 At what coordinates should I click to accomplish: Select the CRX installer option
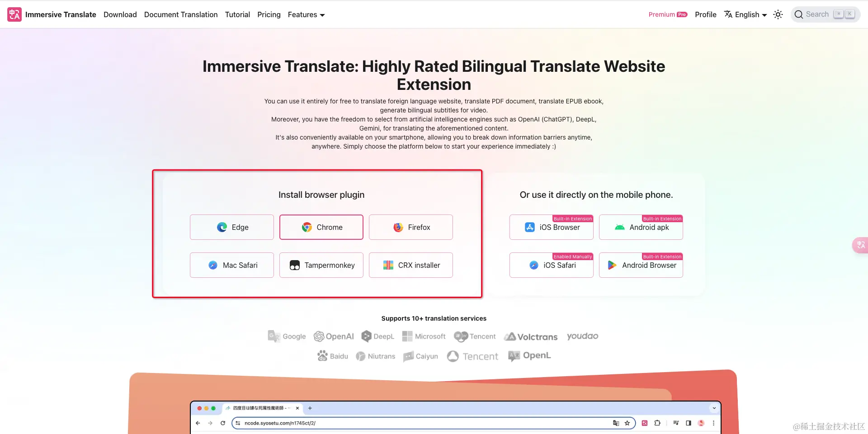click(x=411, y=265)
